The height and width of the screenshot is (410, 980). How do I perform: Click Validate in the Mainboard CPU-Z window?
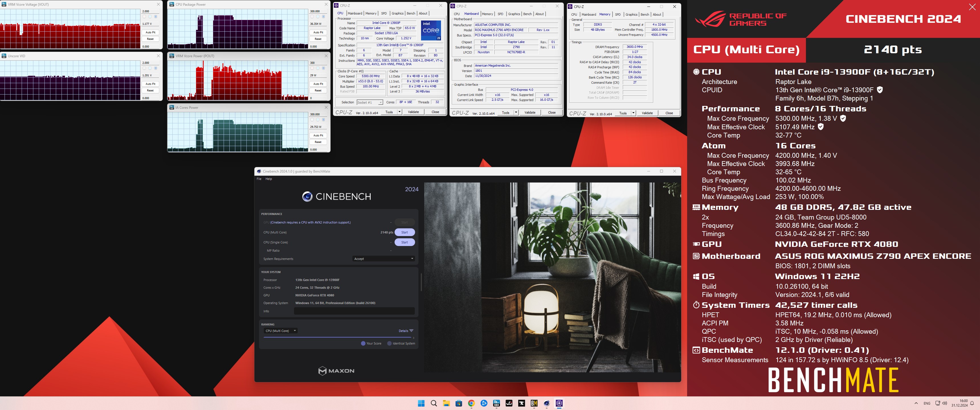[530, 112]
